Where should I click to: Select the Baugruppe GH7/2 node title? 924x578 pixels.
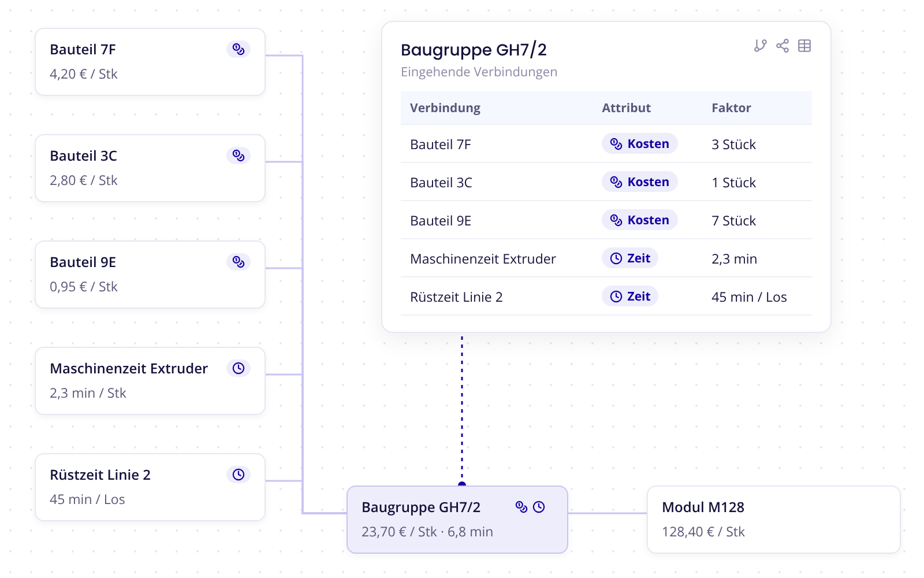(x=421, y=507)
